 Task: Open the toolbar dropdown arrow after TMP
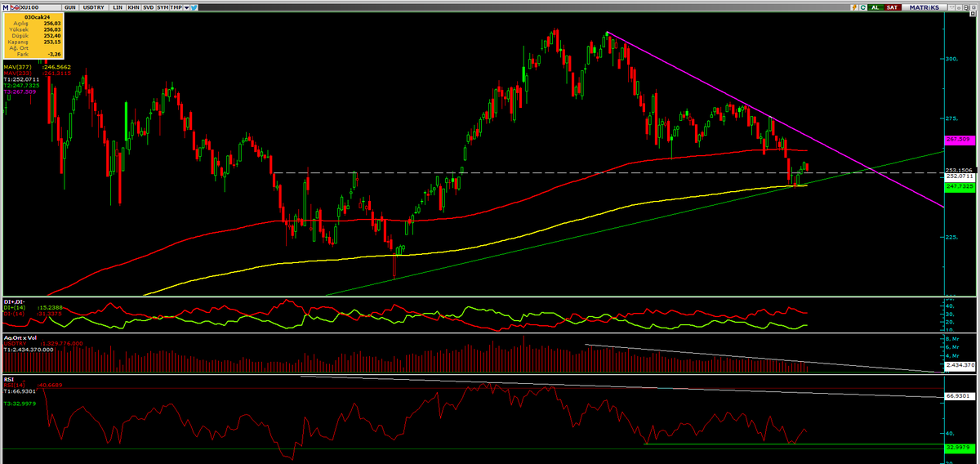point(186,7)
